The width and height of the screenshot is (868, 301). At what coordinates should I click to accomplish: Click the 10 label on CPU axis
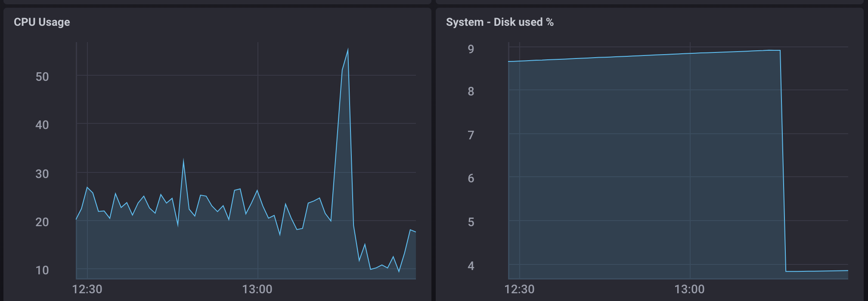tap(42, 270)
